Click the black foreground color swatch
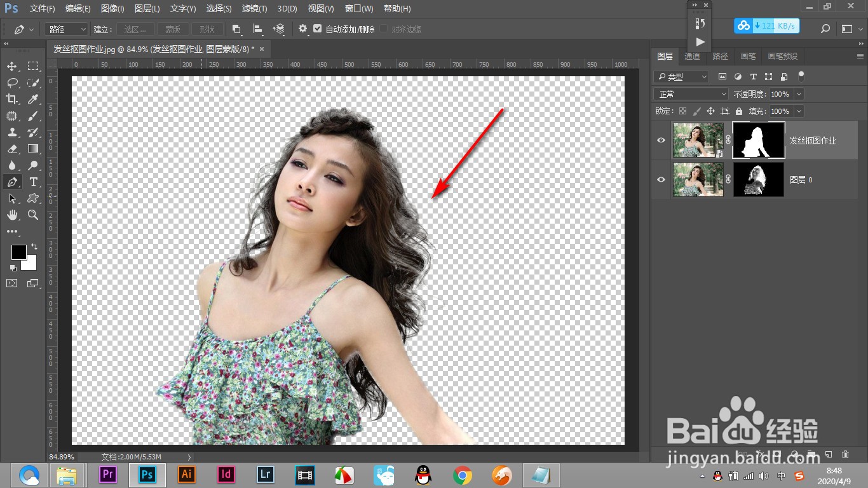The width and height of the screenshot is (868, 488). point(18,252)
